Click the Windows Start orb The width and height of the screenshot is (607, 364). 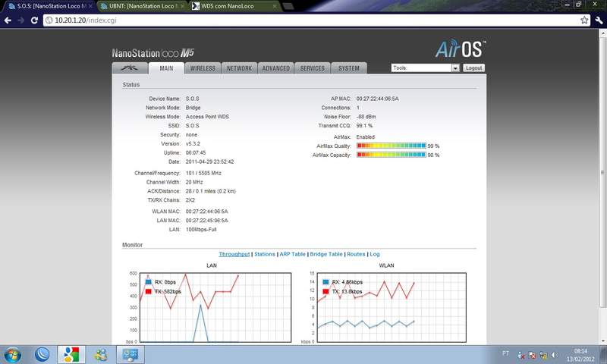coord(12,355)
